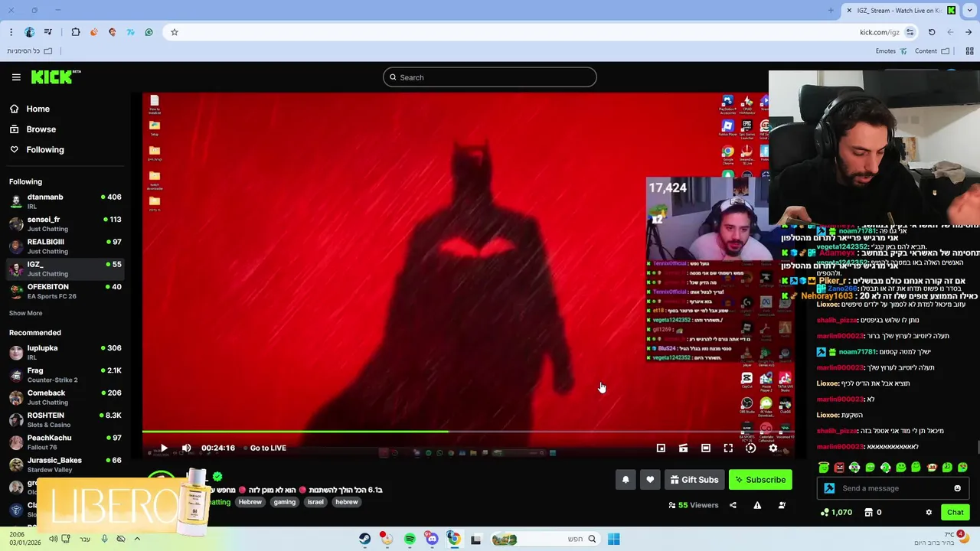Open chat settings gear
This screenshot has width=980, height=551.
[929, 512]
